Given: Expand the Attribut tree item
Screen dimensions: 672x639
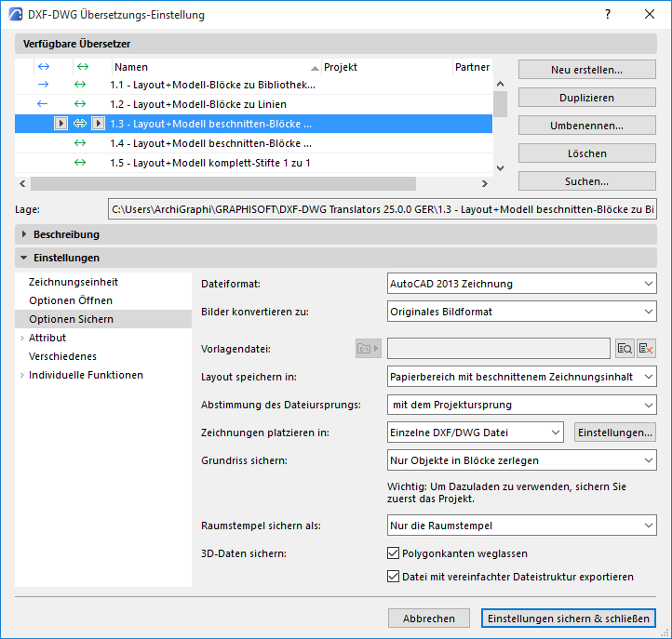Looking at the screenshot, I should point(21,338).
